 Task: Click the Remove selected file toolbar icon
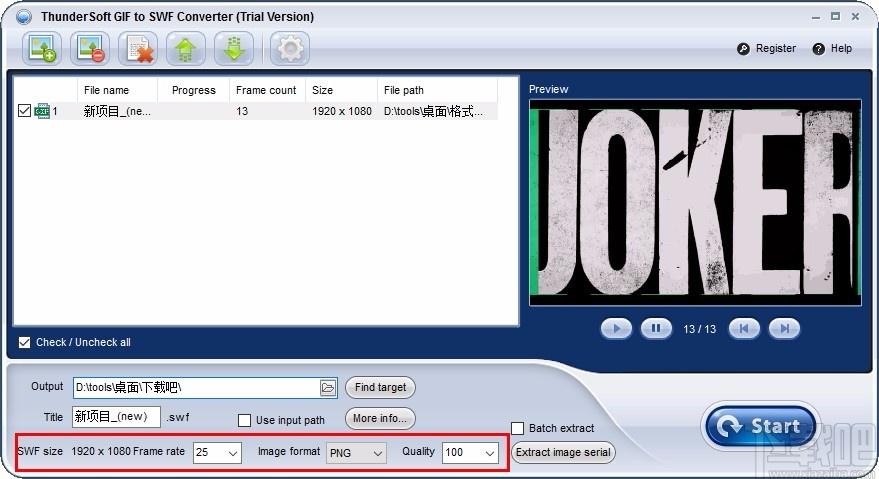pos(90,48)
